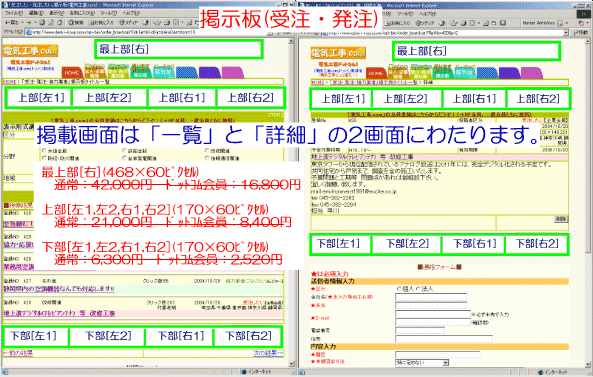Open the 特に定めない dropdown in the form
Image resolution: width=593 pixels, height=377 pixels.
coord(422,362)
